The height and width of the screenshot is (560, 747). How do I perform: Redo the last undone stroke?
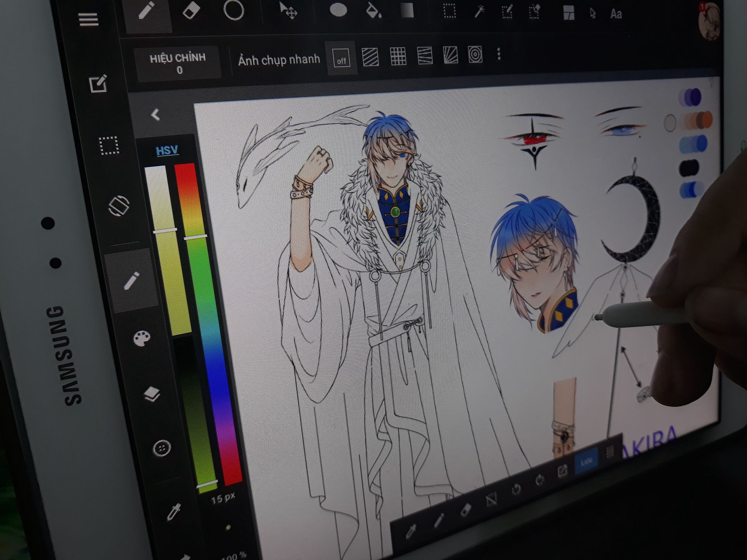tap(540, 480)
